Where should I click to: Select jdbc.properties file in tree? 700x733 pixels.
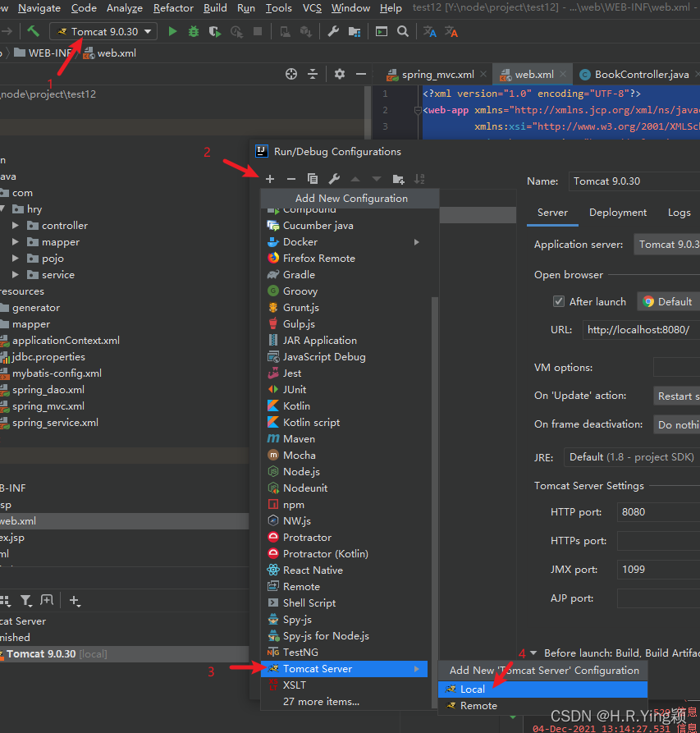(x=48, y=357)
